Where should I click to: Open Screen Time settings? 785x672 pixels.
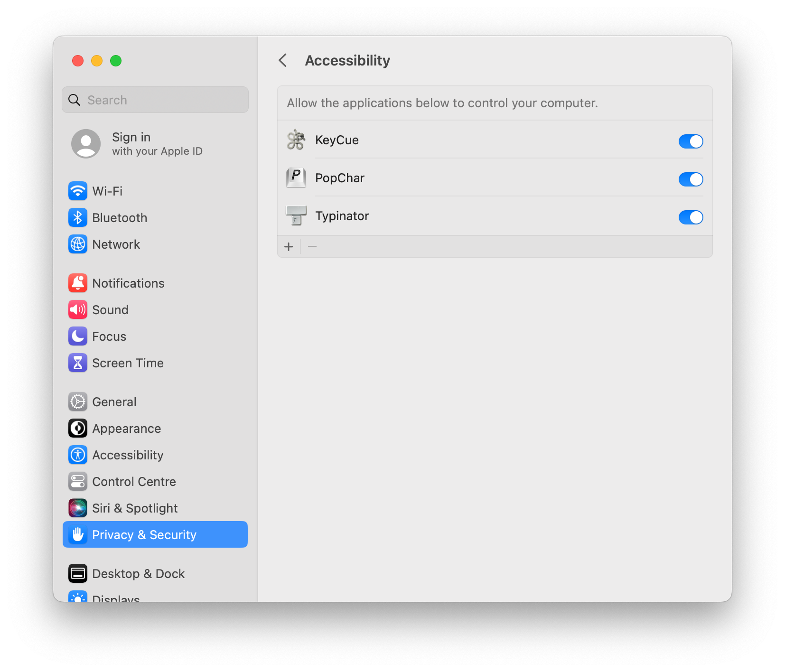coord(128,363)
